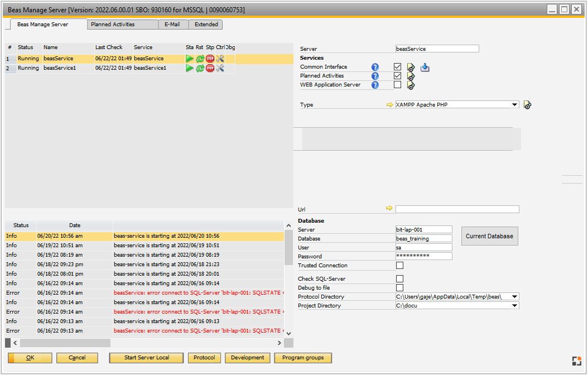Screen dimensions: 588x375
Task: Click the gear icon beside the Type dropdown
Action: (x=528, y=104)
